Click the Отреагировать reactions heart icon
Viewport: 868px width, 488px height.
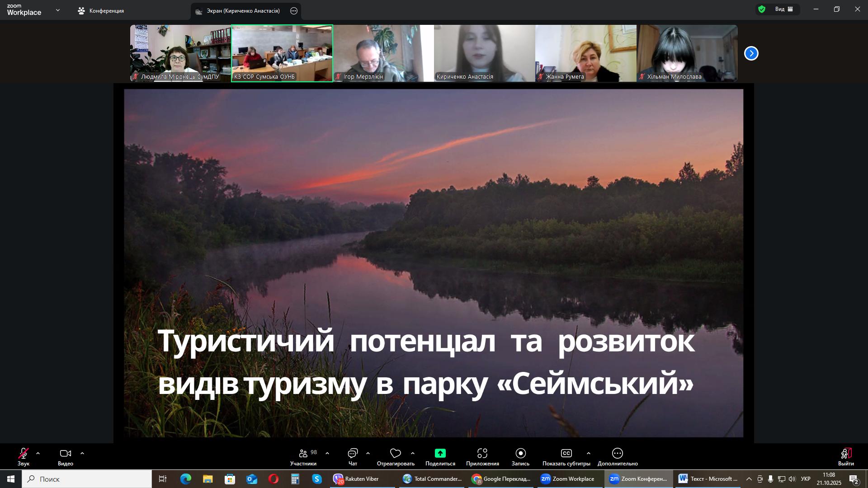(396, 454)
